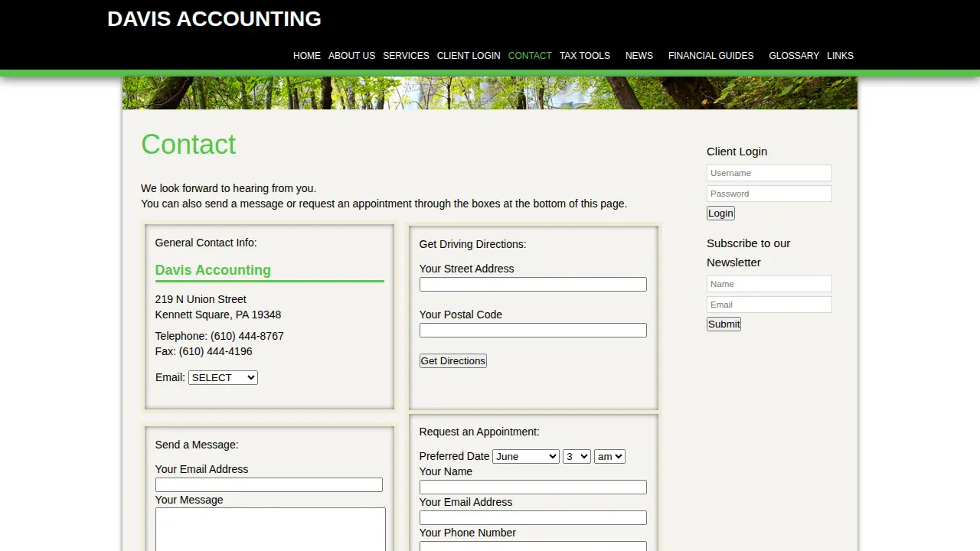This screenshot has width=980, height=551.
Task: Open the Preferred Date month dropdown
Action: coord(526,456)
